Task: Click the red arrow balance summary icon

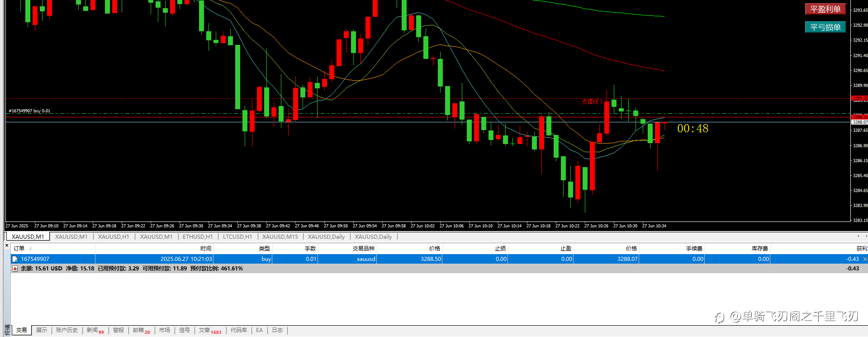Action: [15, 269]
